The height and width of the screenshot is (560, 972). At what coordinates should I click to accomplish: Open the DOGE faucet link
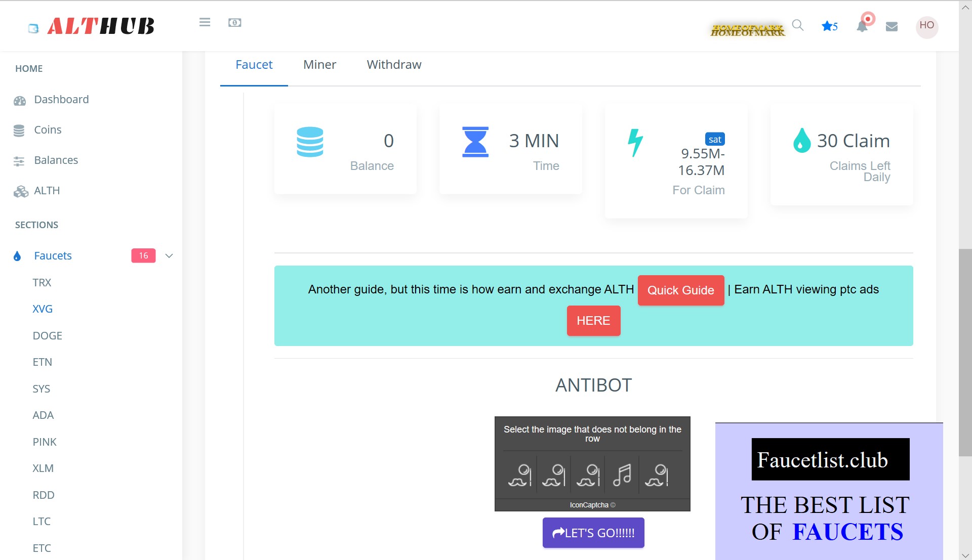pos(47,336)
